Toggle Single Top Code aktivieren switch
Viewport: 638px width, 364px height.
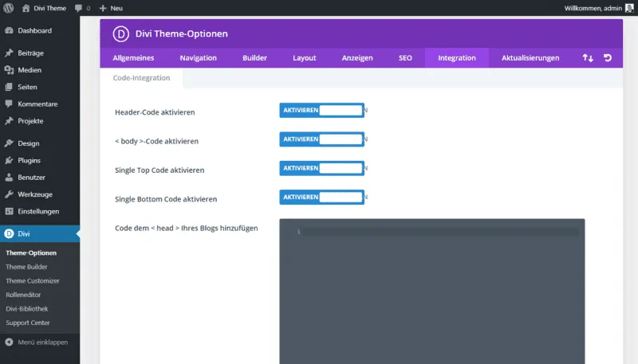click(322, 168)
